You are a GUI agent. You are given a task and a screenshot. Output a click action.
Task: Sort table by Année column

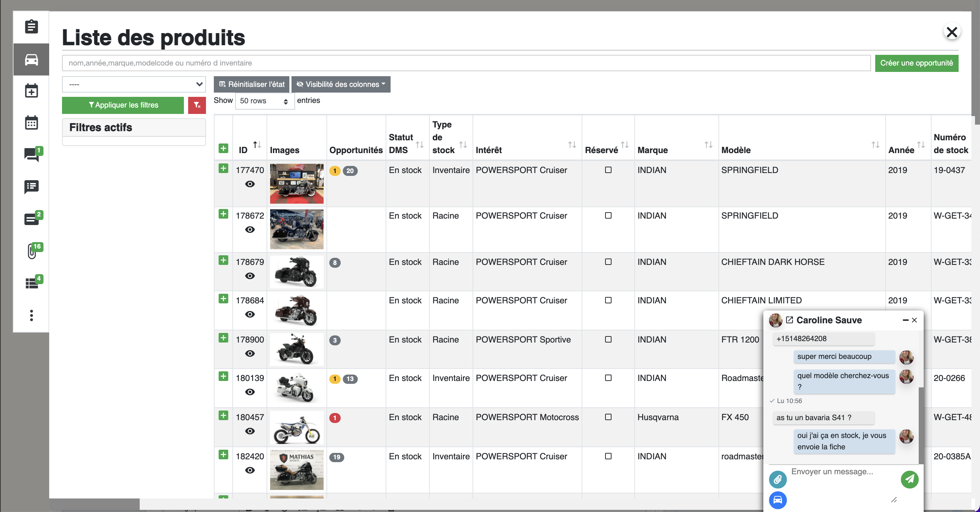(x=920, y=145)
